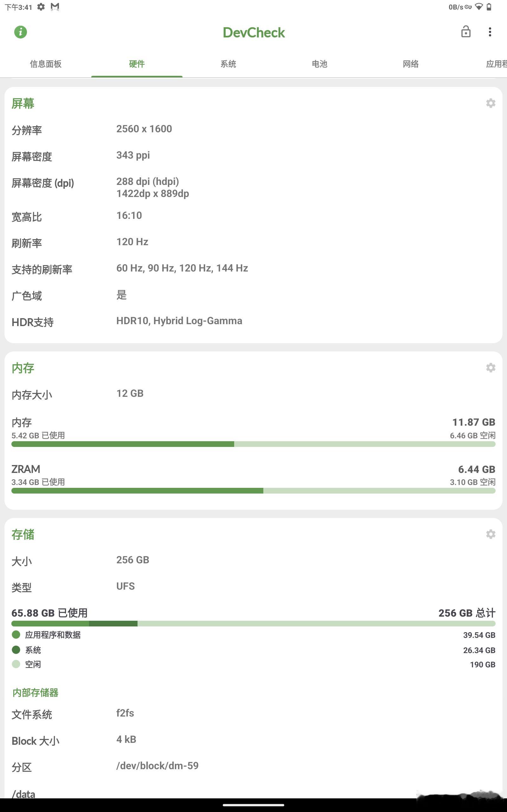Open settings gear for 存储 card
Screen dimensions: 507x812
click(491, 534)
